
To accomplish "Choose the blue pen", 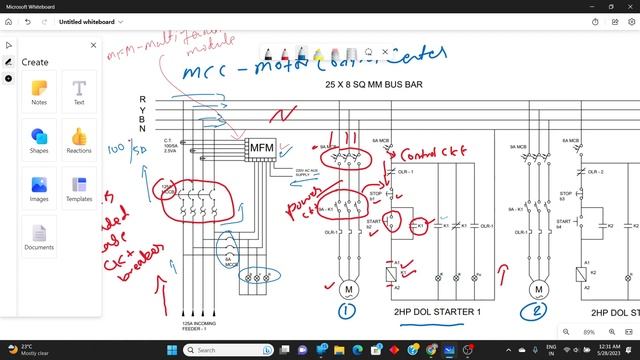I will [302, 53].
